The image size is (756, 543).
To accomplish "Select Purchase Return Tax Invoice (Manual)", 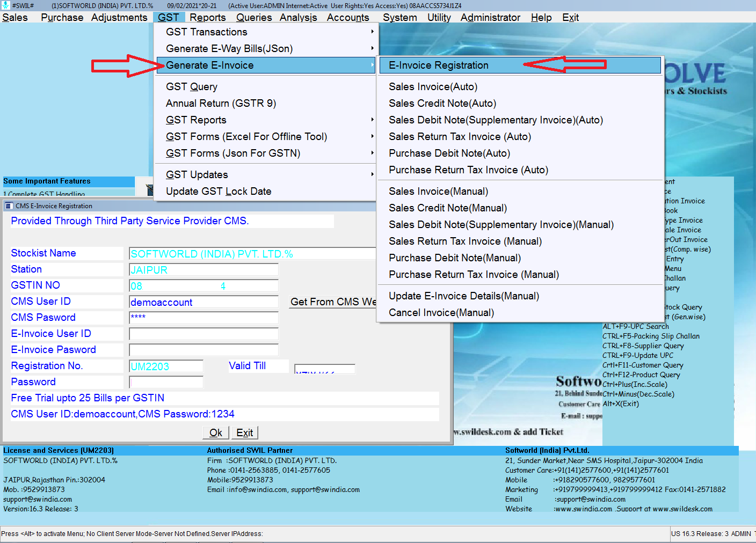I will (520, 275).
